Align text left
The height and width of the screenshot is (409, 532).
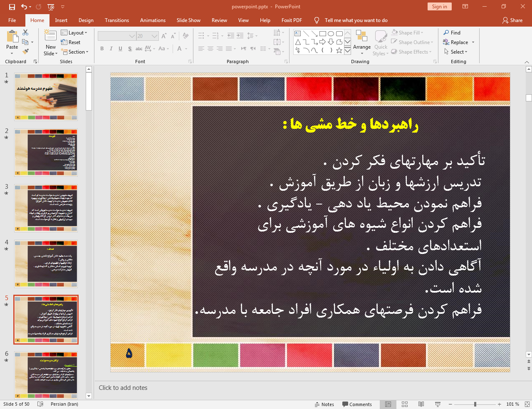(x=201, y=49)
